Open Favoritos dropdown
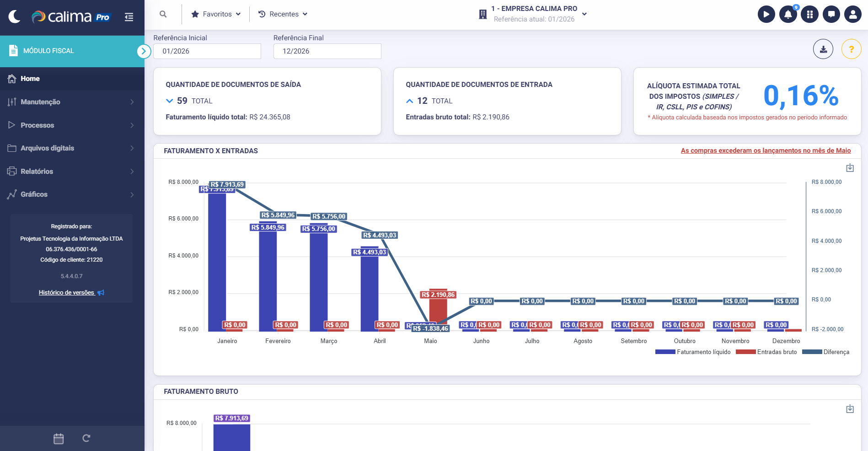Viewport: 868px width, 451px height. (216, 14)
